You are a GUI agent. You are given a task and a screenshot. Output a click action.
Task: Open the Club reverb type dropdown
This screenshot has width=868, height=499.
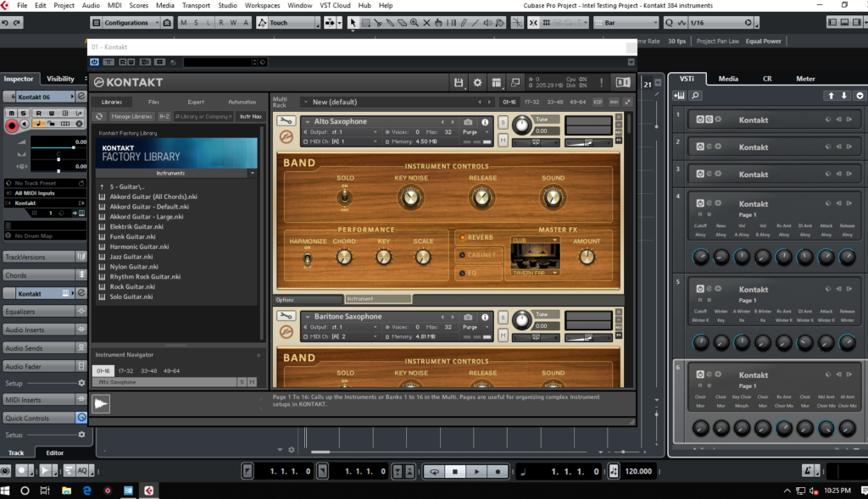(534, 240)
